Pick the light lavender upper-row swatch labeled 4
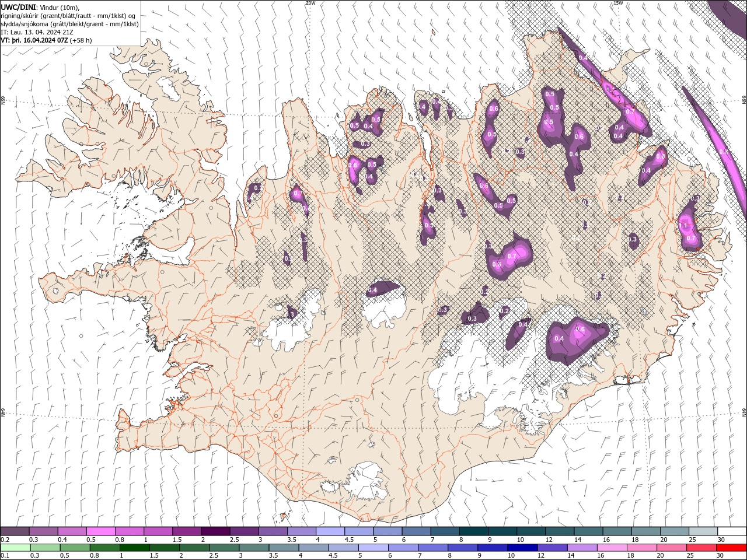This screenshot has height=560, width=747. coord(330,531)
